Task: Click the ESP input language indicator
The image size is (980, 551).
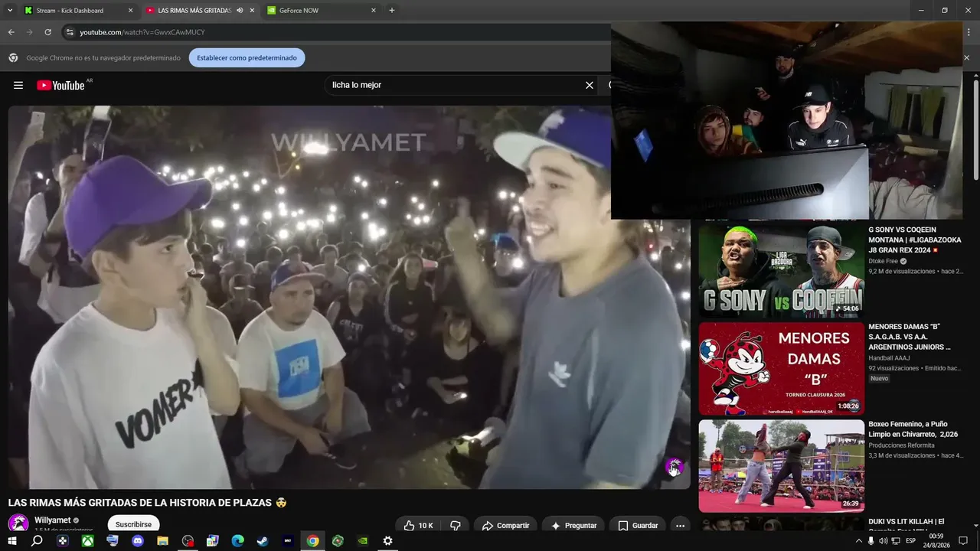Action: pos(911,541)
